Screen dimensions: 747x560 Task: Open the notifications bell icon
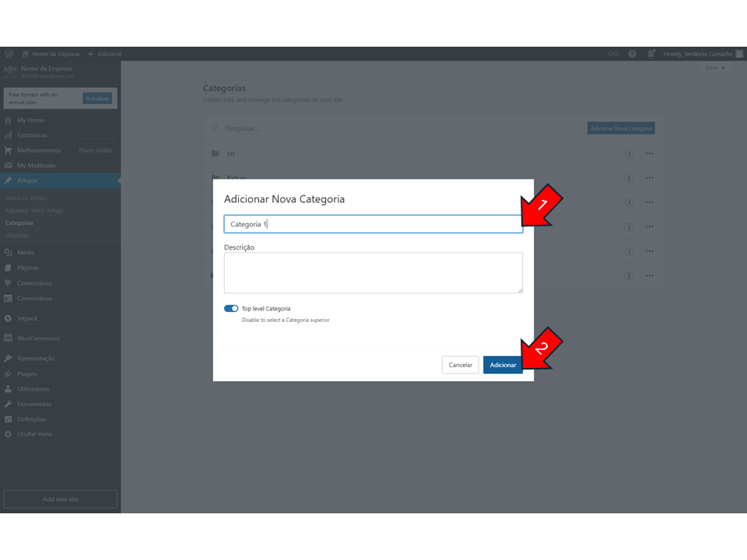(x=651, y=54)
